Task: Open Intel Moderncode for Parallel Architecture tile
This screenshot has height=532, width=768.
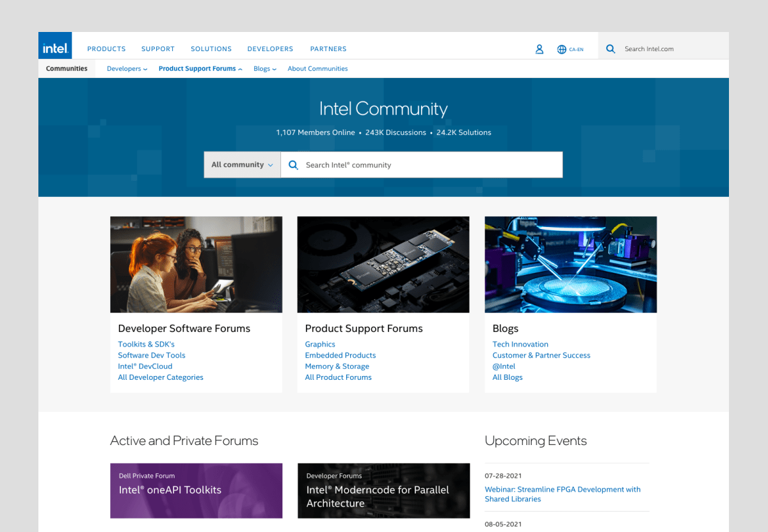Action: 383,490
